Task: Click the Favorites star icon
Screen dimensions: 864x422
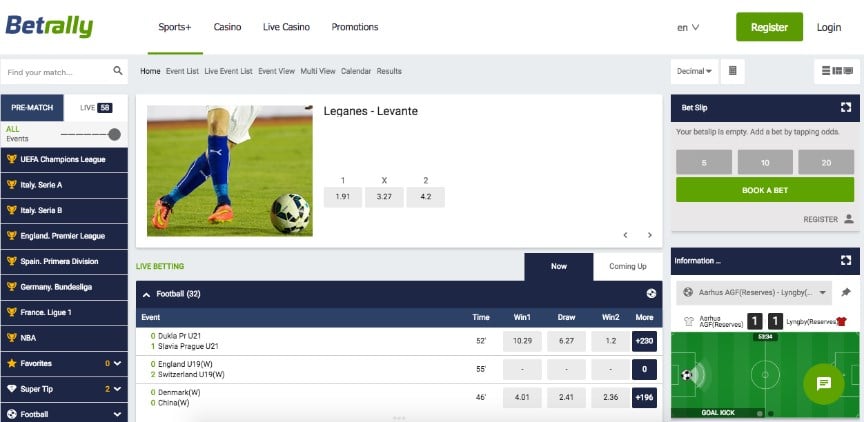Action: 12,363
